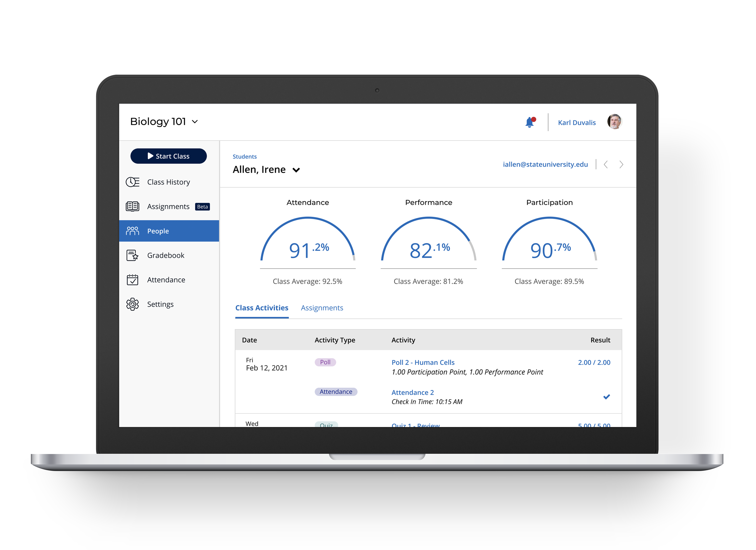Image resolution: width=756 pixels, height=550 pixels.
Task: Click the People group icon
Action: [x=132, y=231]
